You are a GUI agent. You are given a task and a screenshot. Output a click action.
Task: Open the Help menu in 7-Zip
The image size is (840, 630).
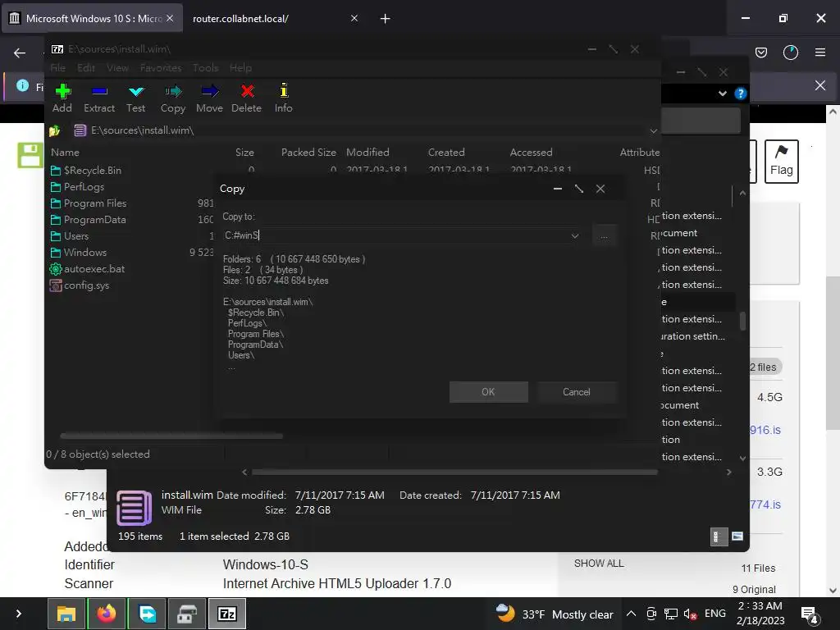tap(240, 68)
